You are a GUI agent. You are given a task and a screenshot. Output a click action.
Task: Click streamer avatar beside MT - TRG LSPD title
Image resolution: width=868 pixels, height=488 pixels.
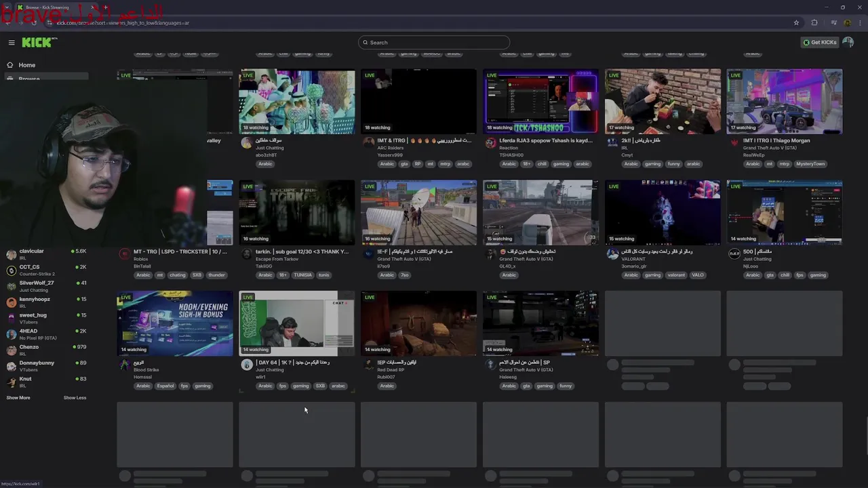pos(124,253)
